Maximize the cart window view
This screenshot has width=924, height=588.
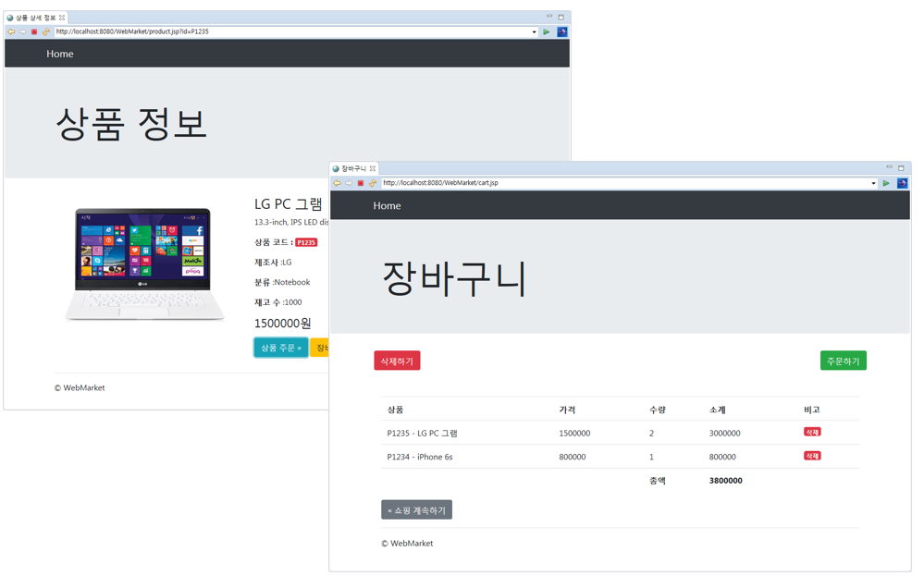(901, 167)
